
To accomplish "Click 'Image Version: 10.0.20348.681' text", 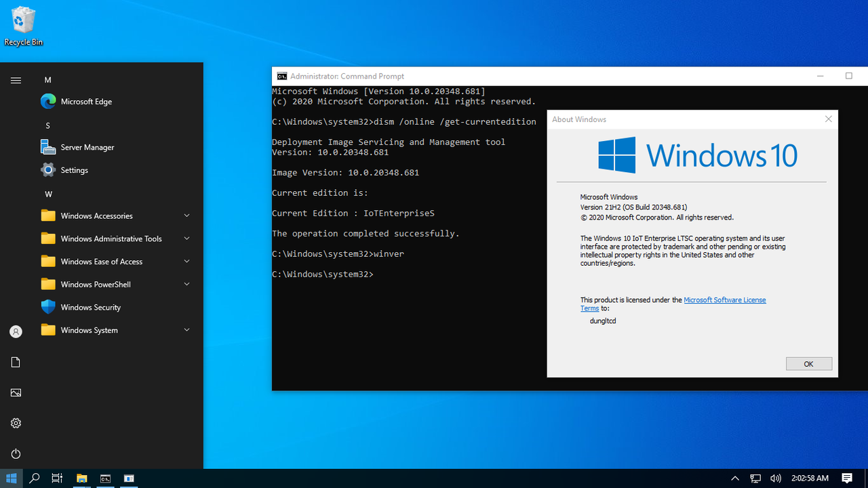I will point(346,172).
